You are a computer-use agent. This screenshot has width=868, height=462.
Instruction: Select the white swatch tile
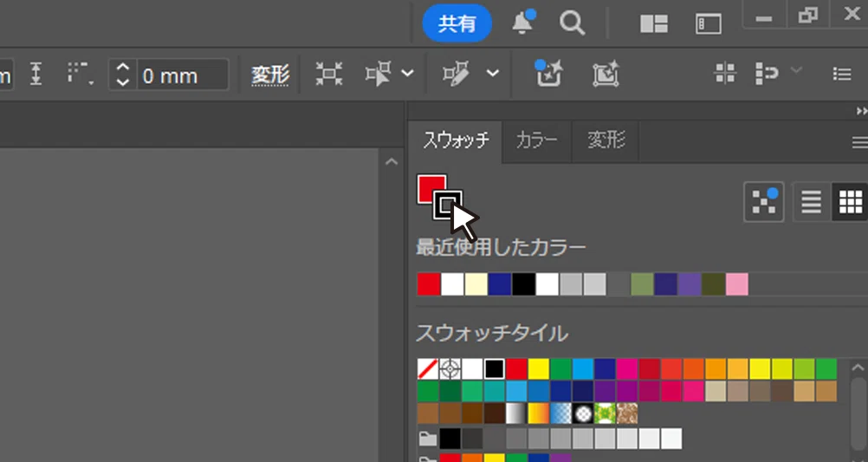pyautogui.click(x=472, y=368)
